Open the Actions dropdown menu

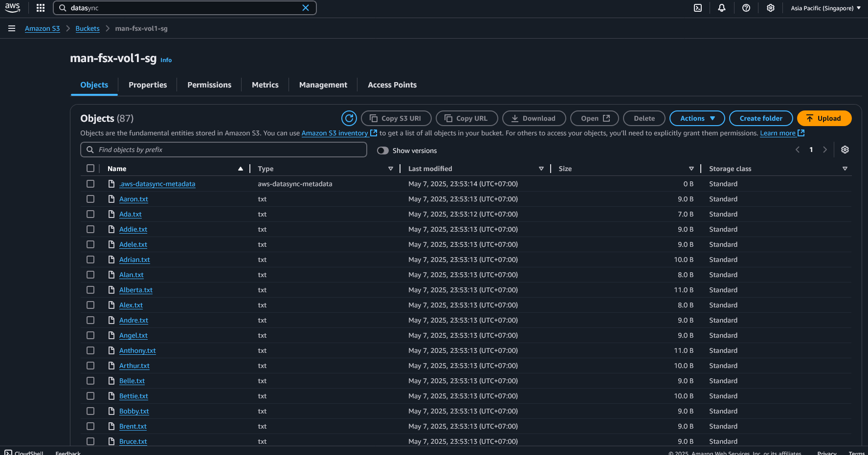click(x=697, y=118)
